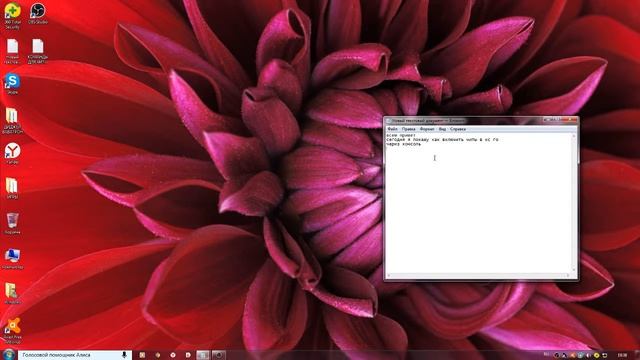Click the keyboard language indicator in tray
Screen dimensions: 640x360
[x=547, y=354]
